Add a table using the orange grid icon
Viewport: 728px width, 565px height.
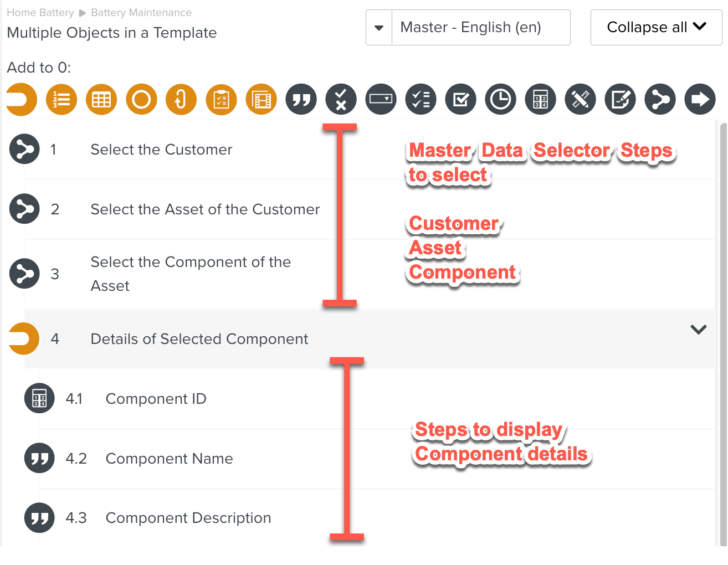(101, 100)
